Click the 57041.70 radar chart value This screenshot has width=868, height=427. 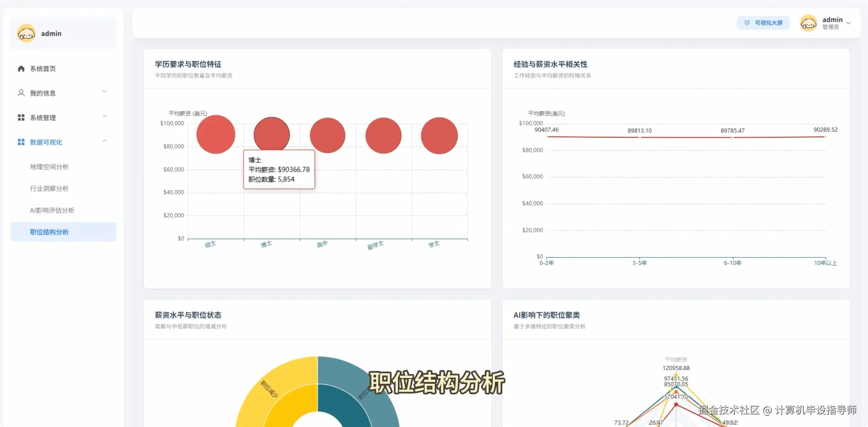(676, 397)
